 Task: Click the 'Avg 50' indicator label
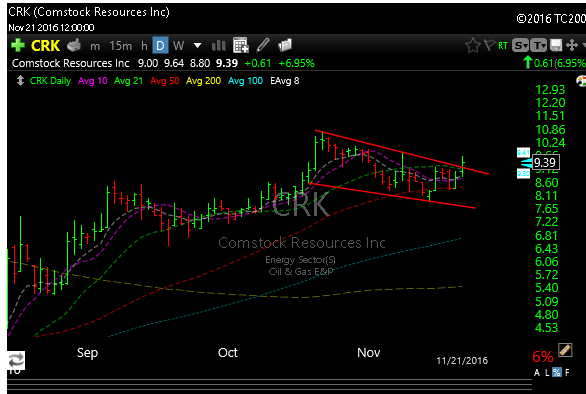click(164, 81)
